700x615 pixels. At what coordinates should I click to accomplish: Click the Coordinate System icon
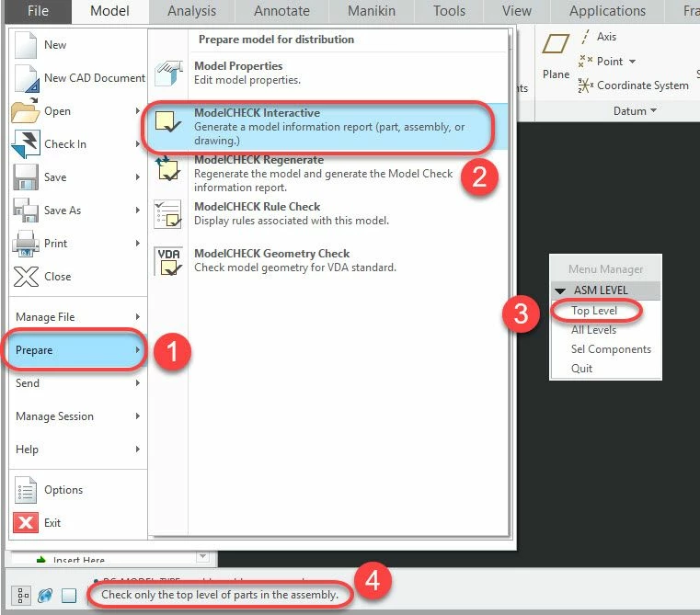click(585, 85)
